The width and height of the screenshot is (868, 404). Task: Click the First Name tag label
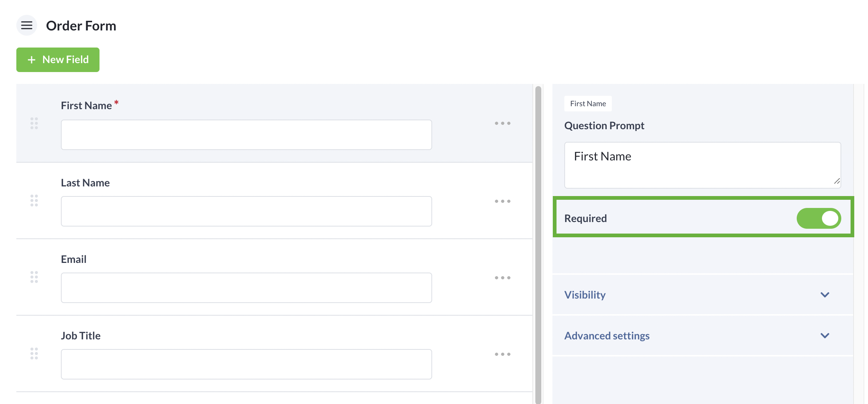pos(588,104)
